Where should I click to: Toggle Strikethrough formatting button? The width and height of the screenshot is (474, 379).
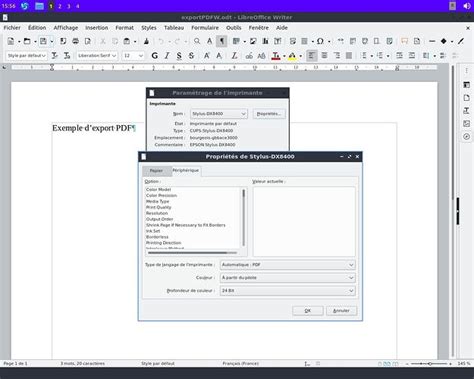[191, 56]
